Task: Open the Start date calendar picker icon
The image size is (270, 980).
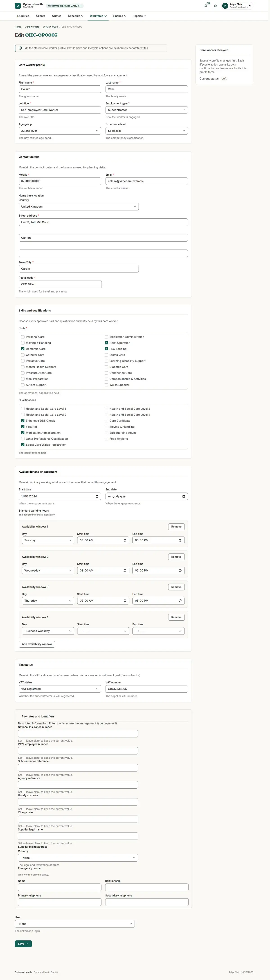Action: 97,497
